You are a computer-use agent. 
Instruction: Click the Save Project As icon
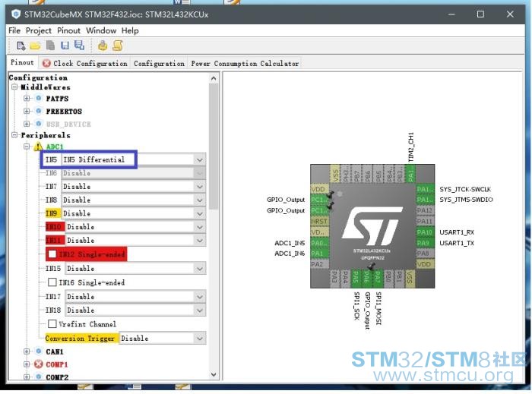[x=79, y=46]
